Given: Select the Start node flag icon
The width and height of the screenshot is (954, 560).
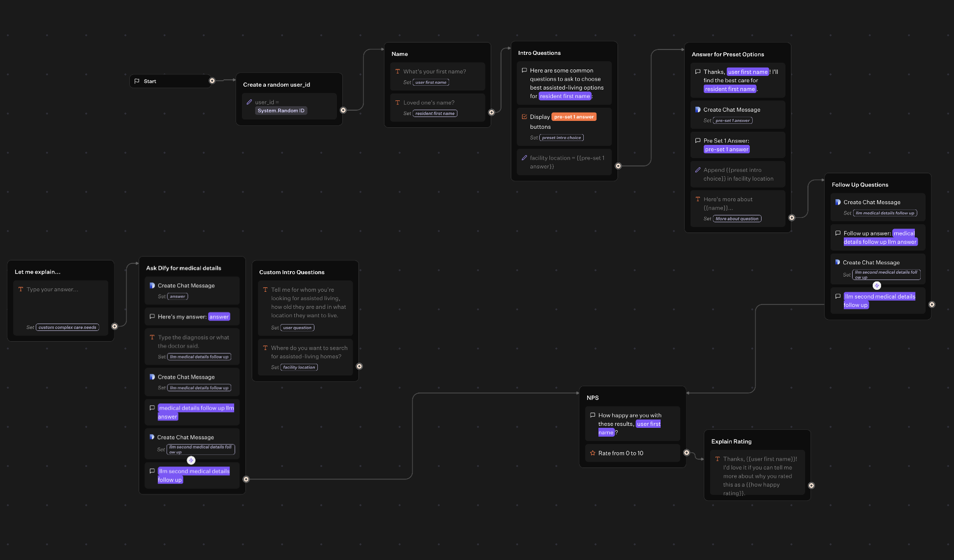Looking at the screenshot, I should tap(138, 81).
